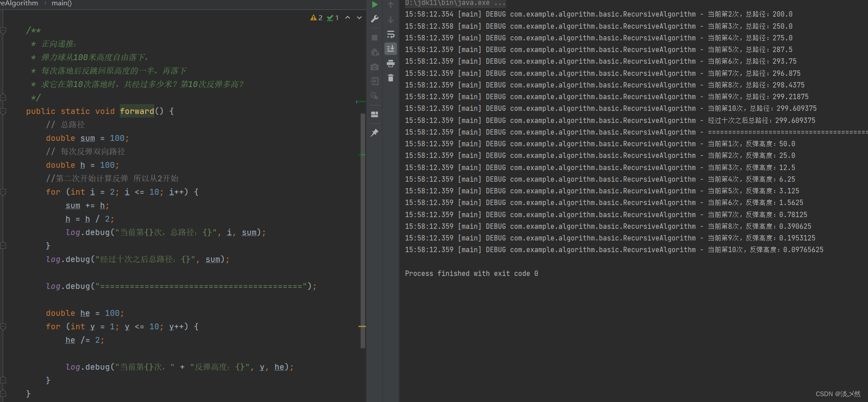Collapse the Javadoc comment fold marker
The height and width of the screenshot is (402, 868).
click(x=3, y=31)
